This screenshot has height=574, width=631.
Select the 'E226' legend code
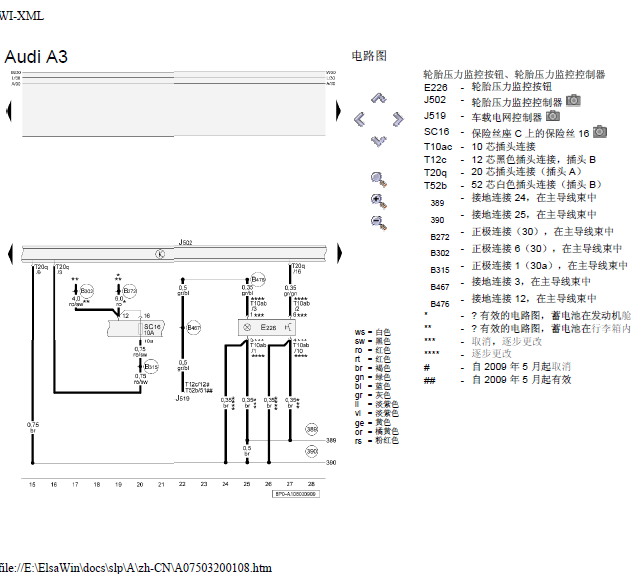pos(435,87)
